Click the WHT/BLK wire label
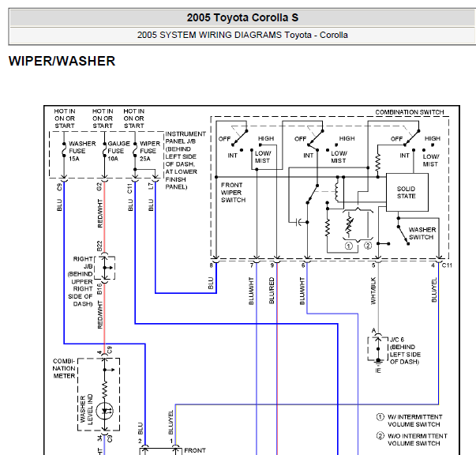 pyautogui.click(x=373, y=291)
